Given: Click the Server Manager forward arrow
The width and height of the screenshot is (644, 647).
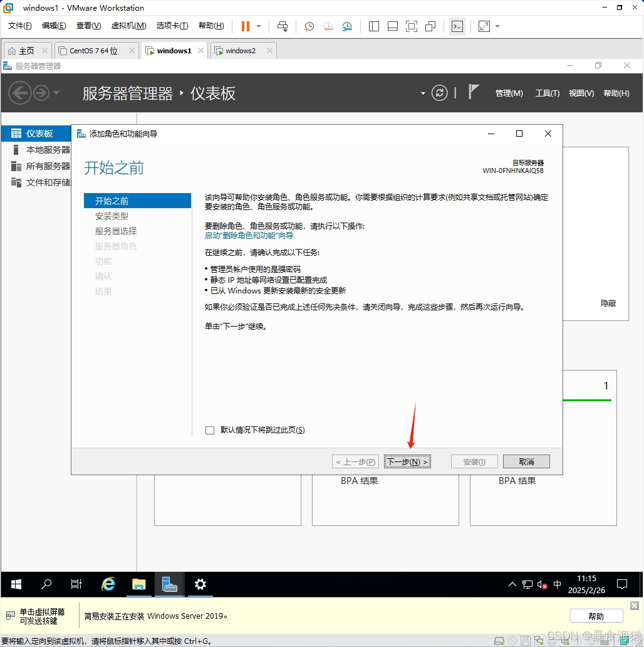Looking at the screenshot, I should click(41, 93).
